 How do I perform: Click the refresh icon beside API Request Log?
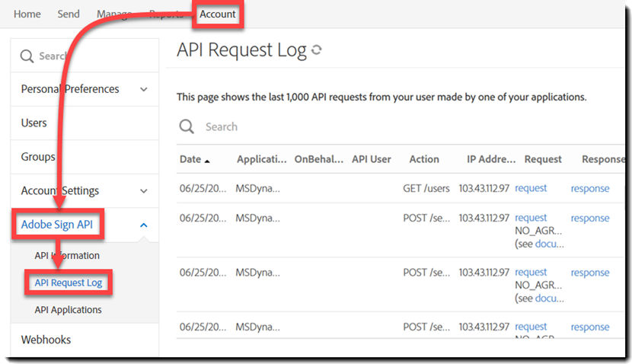pyautogui.click(x=317, y=51)
